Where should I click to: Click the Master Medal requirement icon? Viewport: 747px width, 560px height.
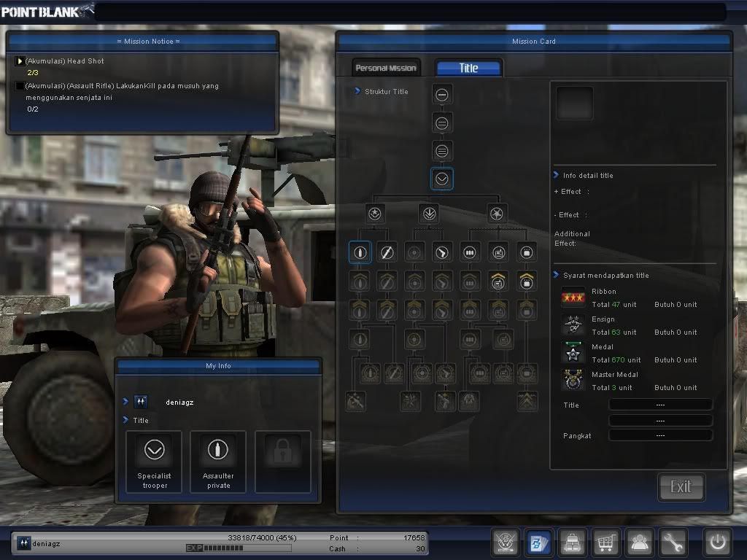pyautogui.click(x=573, y=381)
